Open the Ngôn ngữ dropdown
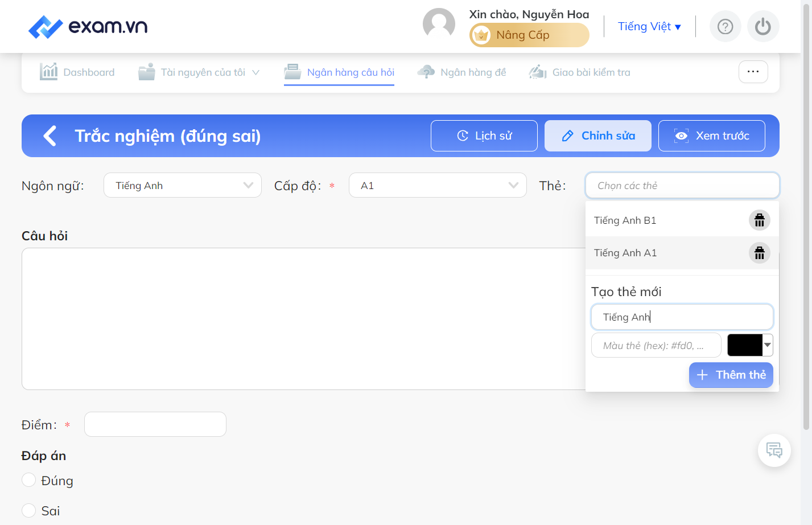Image resolution: width=812 pixels, height=525 pixels. coord(182,185)
